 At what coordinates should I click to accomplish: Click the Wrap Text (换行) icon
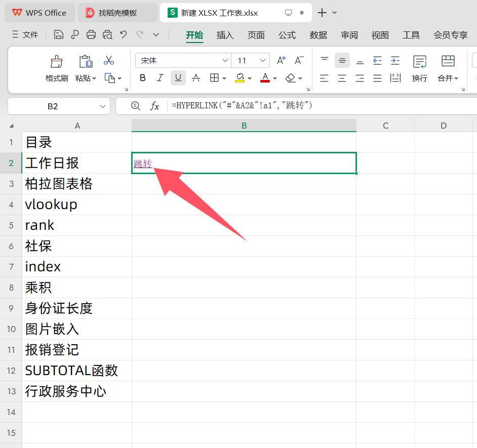click(419, 62)
